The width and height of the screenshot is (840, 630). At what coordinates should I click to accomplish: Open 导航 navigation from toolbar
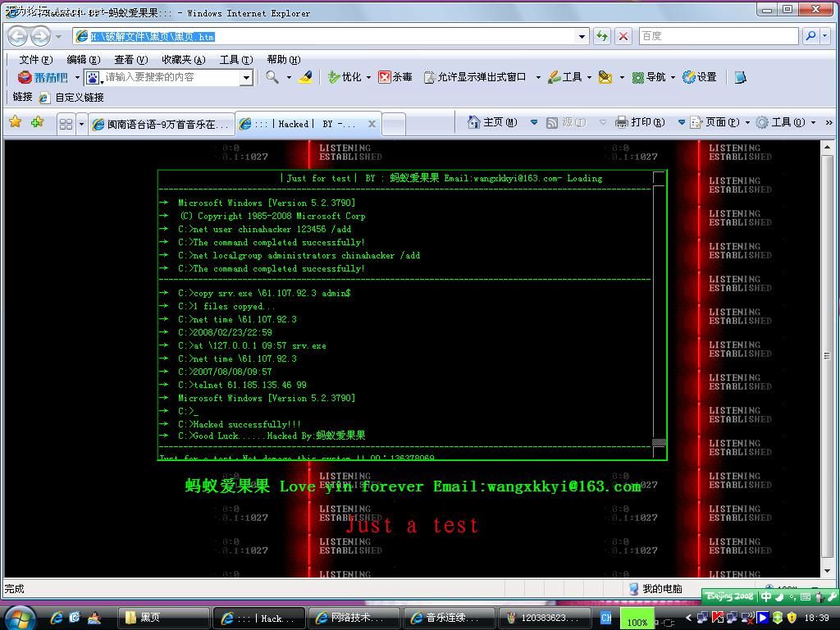649,77
